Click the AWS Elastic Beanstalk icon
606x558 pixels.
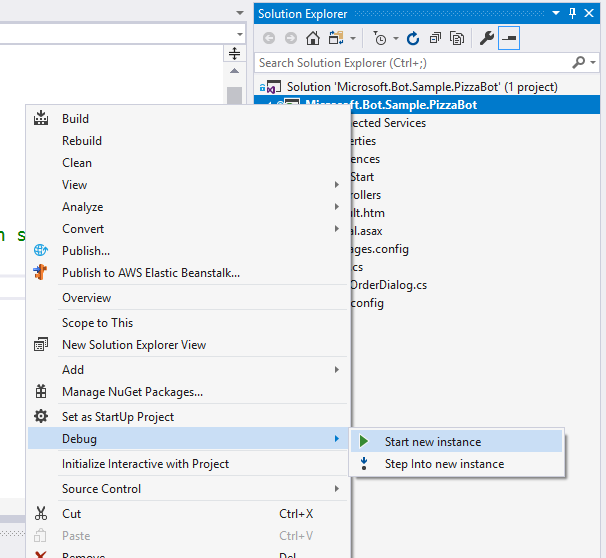click(41, 272)
